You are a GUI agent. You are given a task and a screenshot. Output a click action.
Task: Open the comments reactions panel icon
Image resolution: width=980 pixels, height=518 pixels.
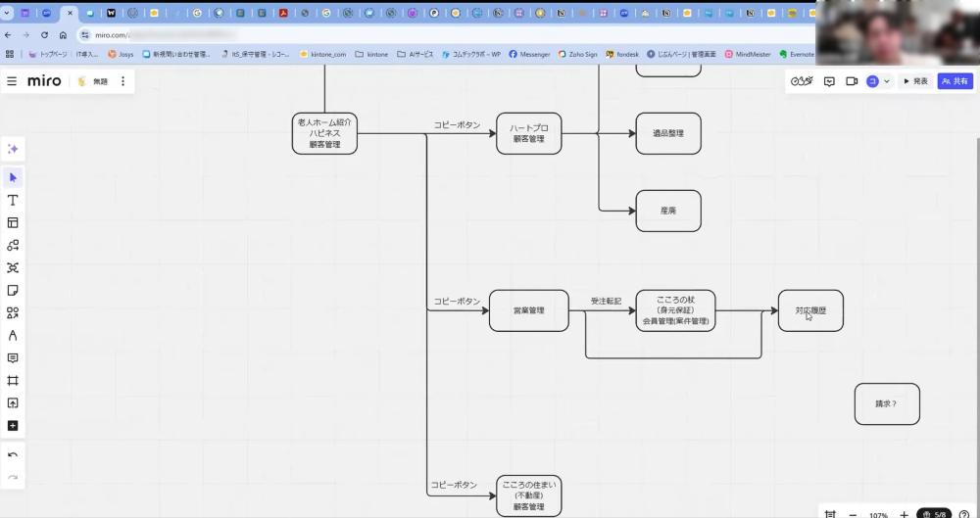pos(829,81)
